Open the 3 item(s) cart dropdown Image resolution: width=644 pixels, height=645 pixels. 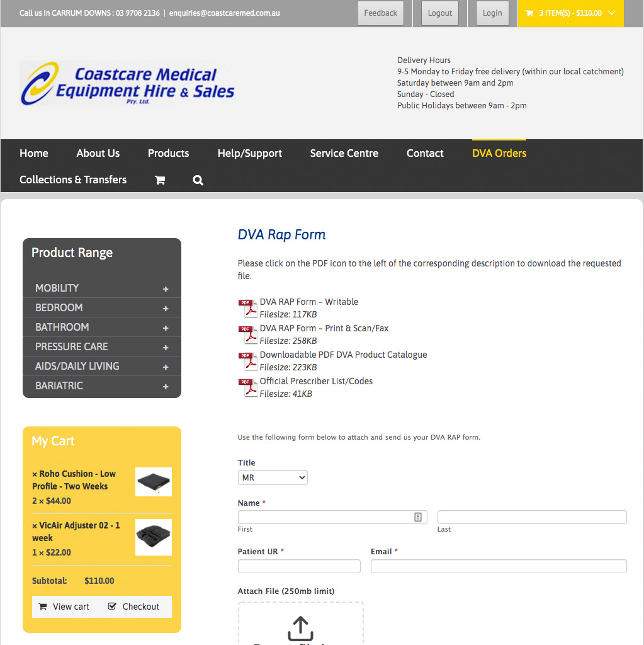(x=571, y=13)
